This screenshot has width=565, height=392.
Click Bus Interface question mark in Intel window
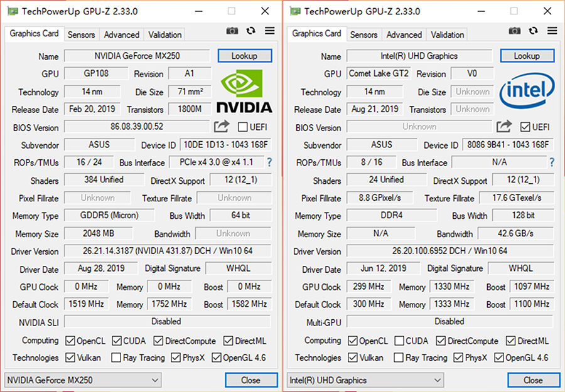pos(552,162)
